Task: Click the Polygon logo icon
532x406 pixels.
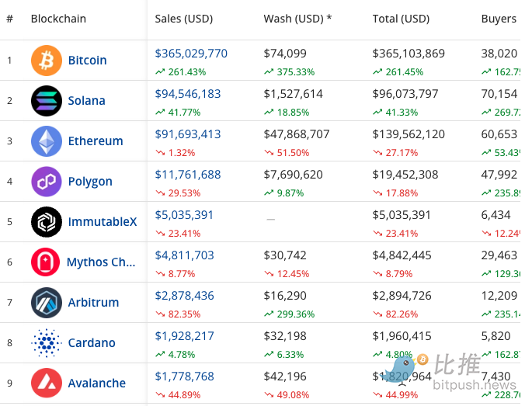Action: coord(46,182)
